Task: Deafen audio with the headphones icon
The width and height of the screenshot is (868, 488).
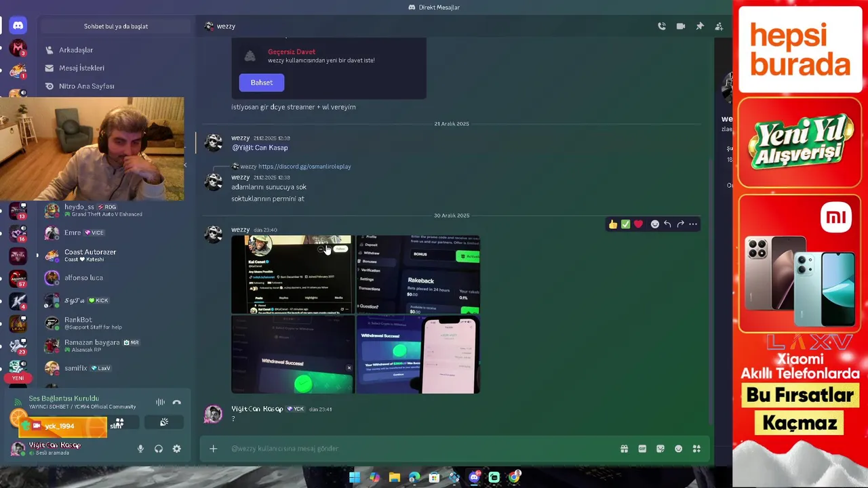Action: 159,449
